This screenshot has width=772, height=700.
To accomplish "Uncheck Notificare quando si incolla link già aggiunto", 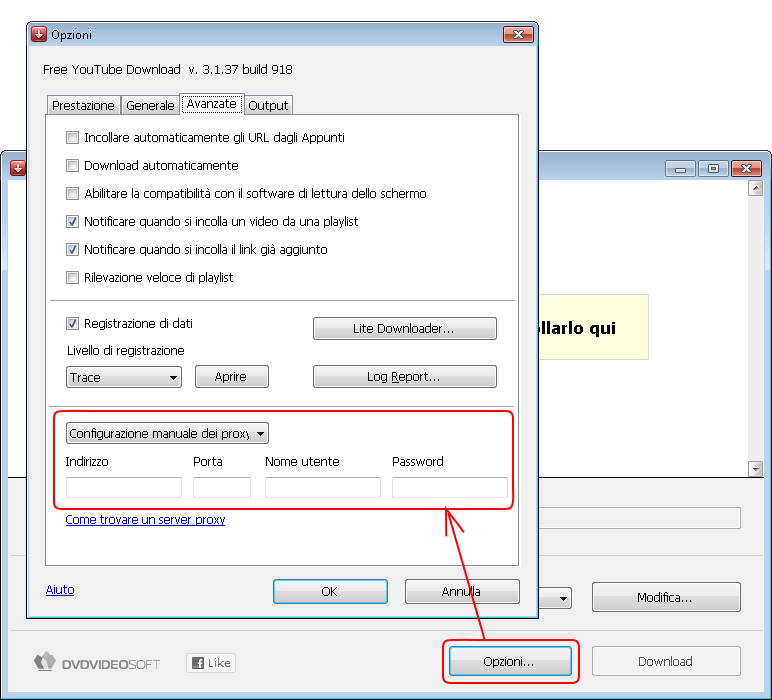I will (x=72, y=250).
